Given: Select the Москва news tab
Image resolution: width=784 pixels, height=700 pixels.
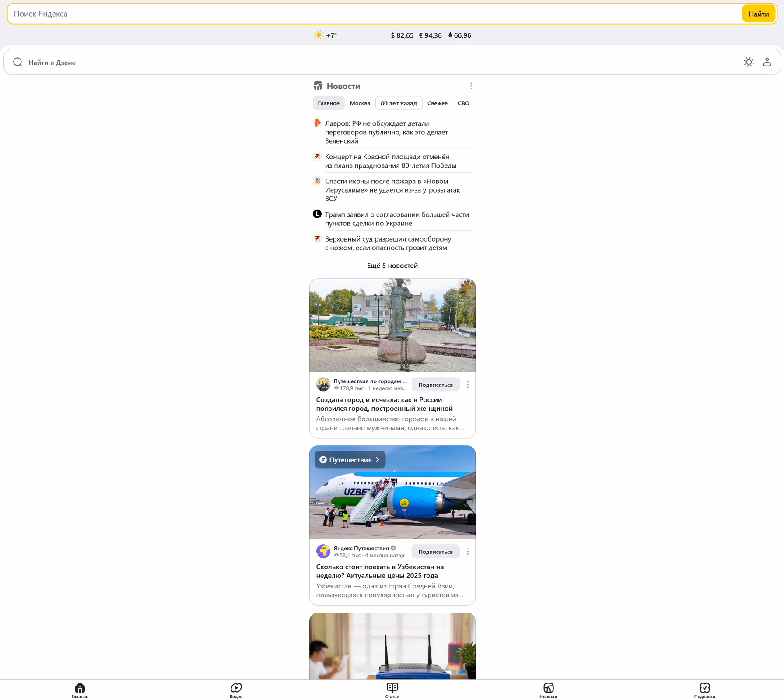Looking at the screenshot, I should coord(360,103).
